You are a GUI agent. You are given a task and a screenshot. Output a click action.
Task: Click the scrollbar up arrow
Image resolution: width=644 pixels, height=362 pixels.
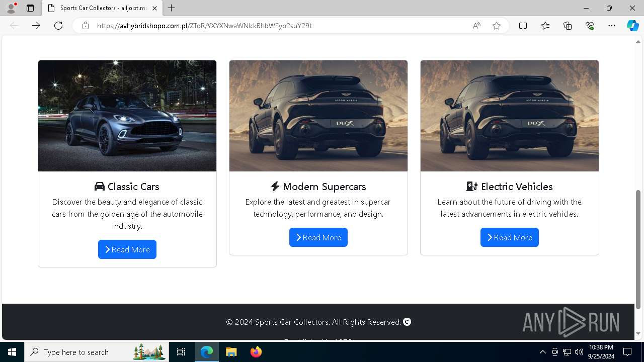click(638, 42)
